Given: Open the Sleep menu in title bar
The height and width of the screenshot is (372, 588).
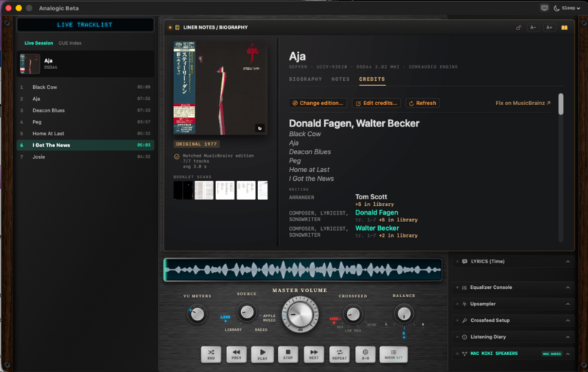Looking at the screenshot, I should pos(567,8).
